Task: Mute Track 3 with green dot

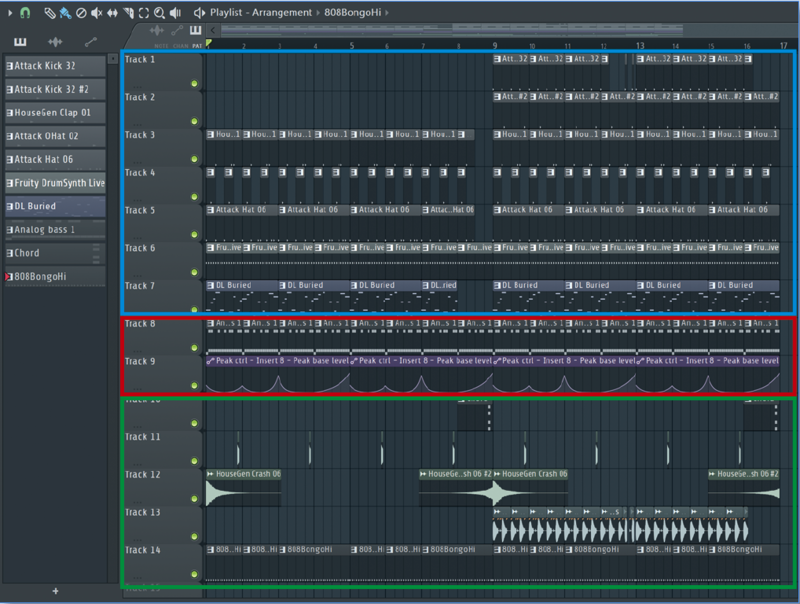Action: [x=194, y=159]
